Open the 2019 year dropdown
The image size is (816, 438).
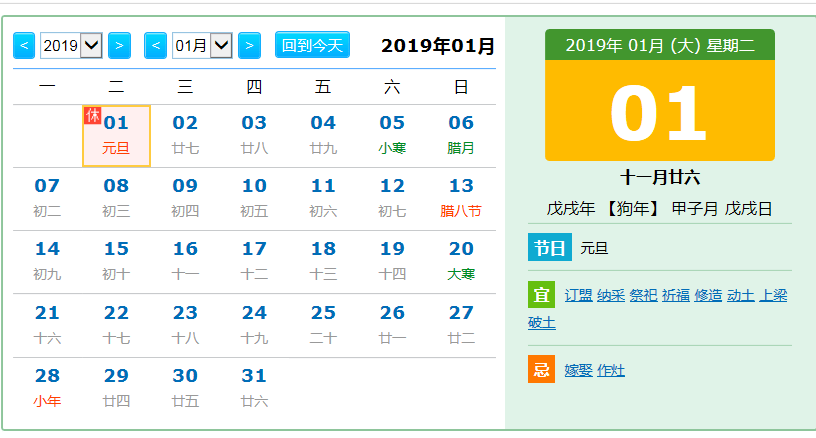(71, 45)
